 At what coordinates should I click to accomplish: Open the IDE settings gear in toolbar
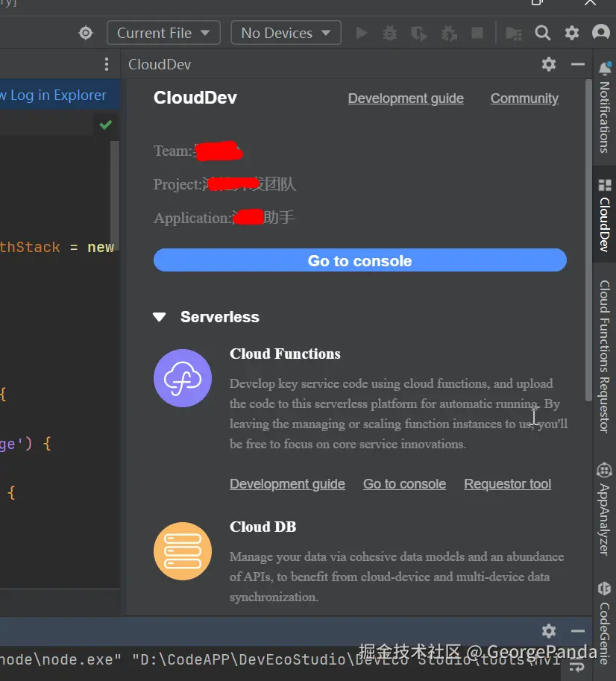[572, 33]
